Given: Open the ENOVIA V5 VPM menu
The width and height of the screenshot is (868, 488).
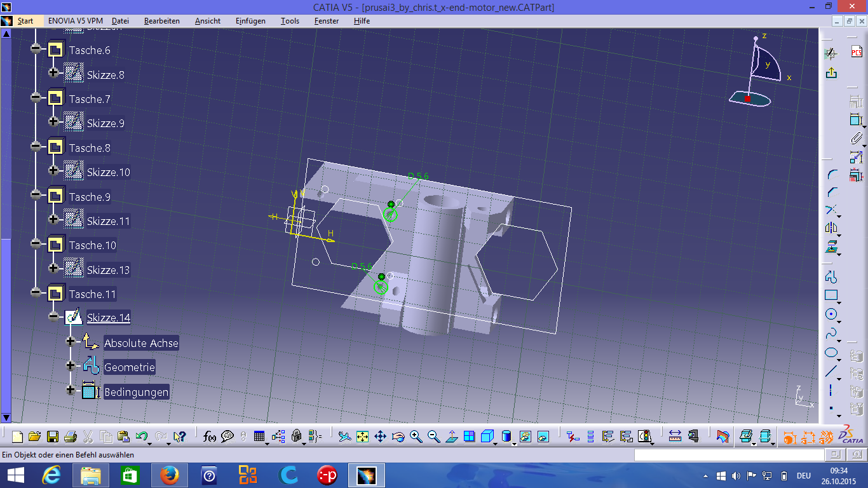Looking at the screenshot, I should click(76, 21).
